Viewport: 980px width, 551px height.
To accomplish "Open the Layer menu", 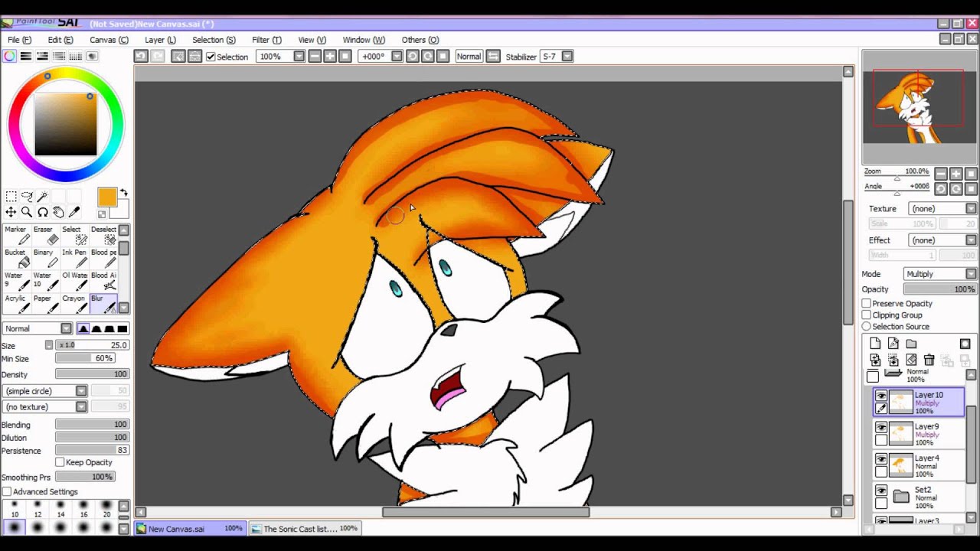I will pyautogui.click(x=160, y=40).
